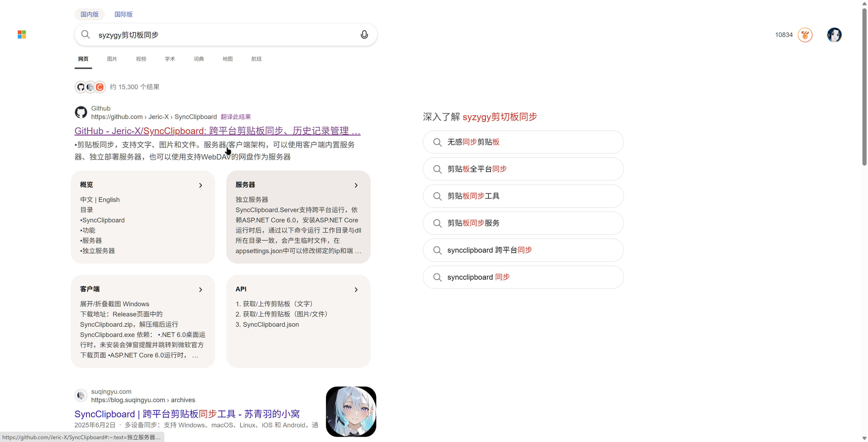Open the 地图 tab

tap(228, 59)
